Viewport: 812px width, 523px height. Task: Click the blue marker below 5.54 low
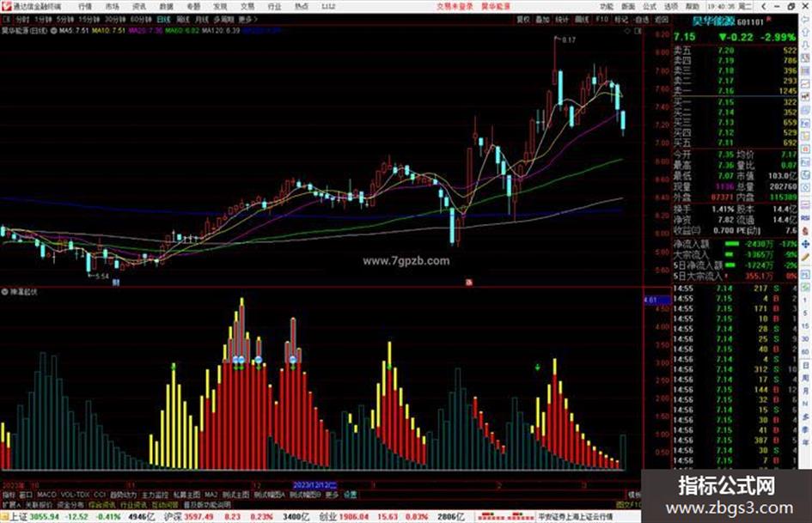[116, 283]
